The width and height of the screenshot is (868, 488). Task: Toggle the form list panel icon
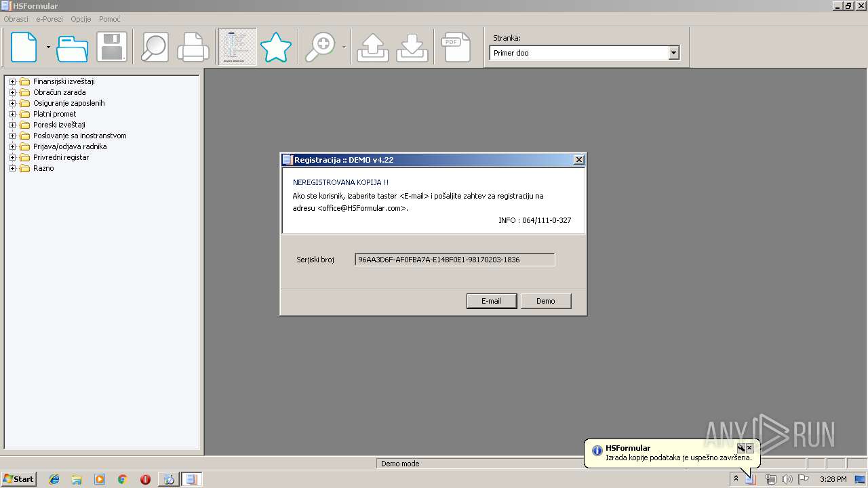pos(237,47)
